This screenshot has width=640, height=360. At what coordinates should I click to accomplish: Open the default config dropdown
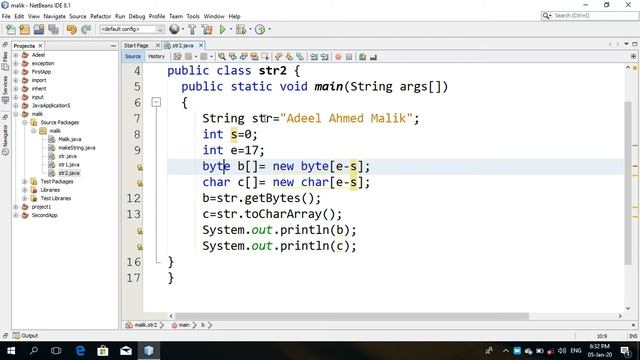click(x=132, y=29)
